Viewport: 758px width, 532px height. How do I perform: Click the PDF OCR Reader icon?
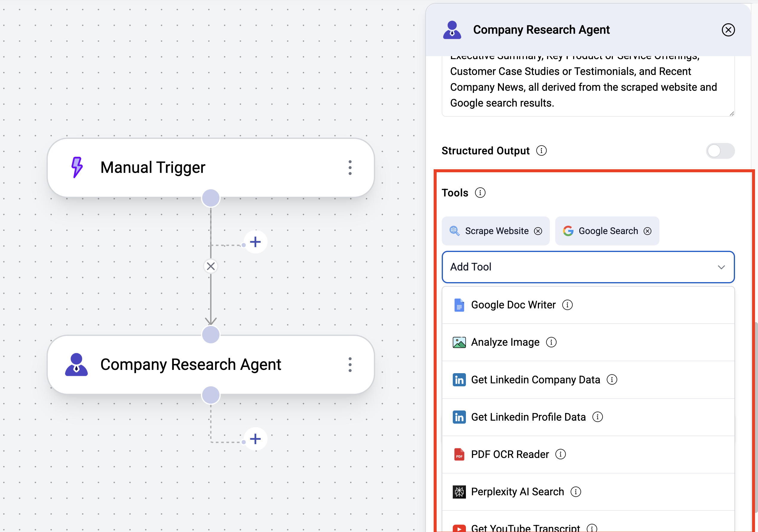(x=459, y=454)
